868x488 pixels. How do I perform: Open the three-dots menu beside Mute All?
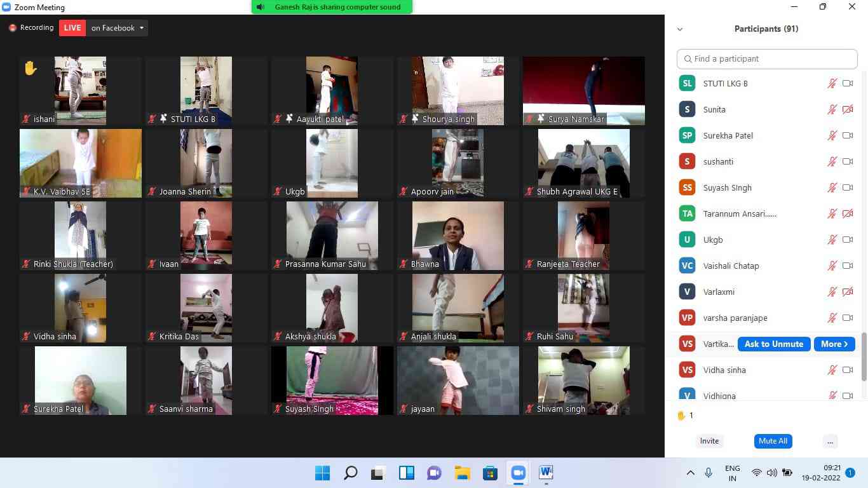[830, 441]
